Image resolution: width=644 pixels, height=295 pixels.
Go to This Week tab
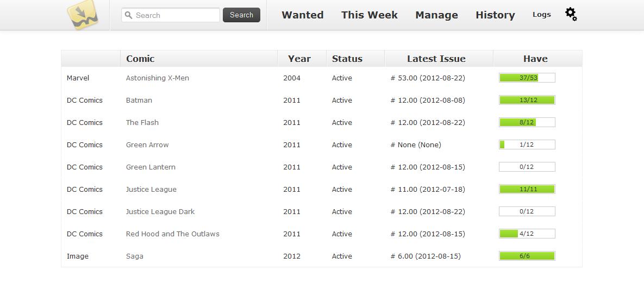click(x=369, y=15)
